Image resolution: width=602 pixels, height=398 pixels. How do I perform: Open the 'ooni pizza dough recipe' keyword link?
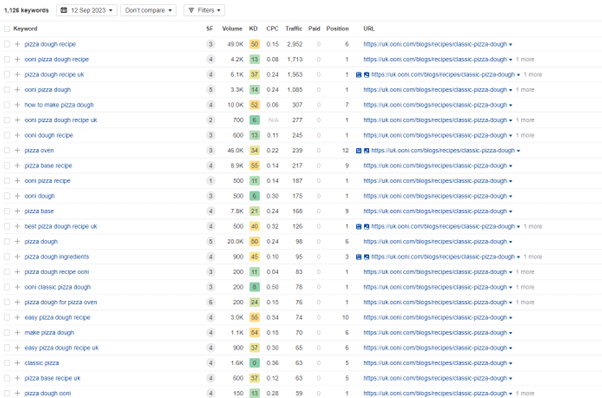57,59
